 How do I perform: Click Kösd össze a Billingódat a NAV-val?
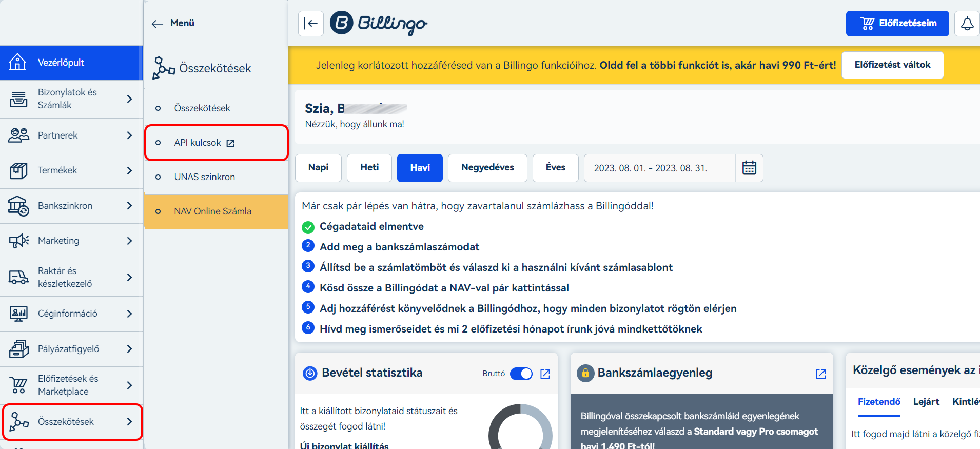[x=444, y=288]
